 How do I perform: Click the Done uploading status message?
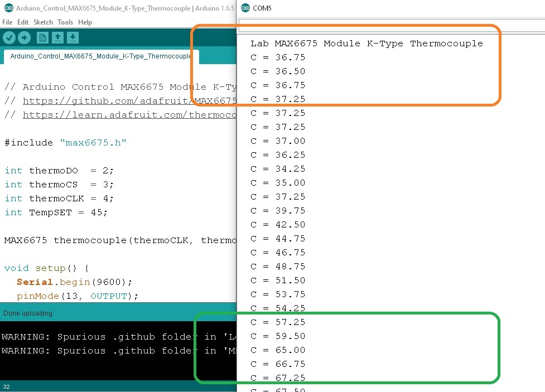[28, 313]
